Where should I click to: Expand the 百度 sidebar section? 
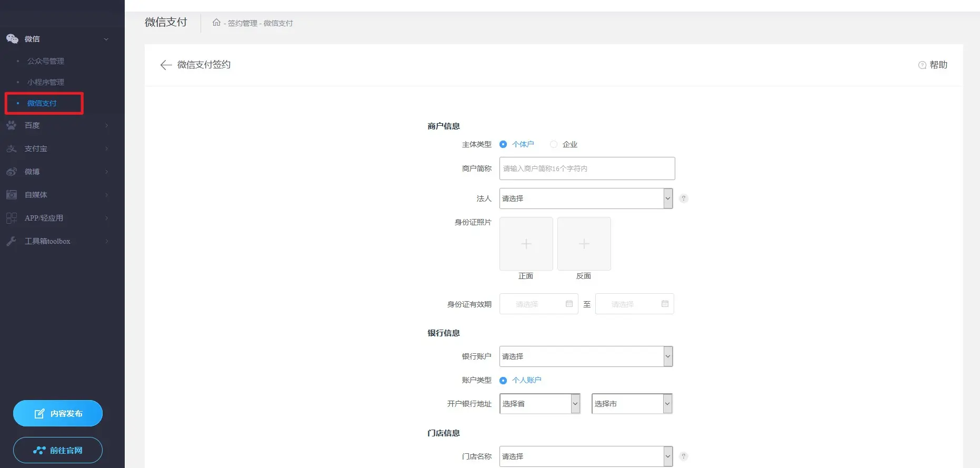[106, 125]
